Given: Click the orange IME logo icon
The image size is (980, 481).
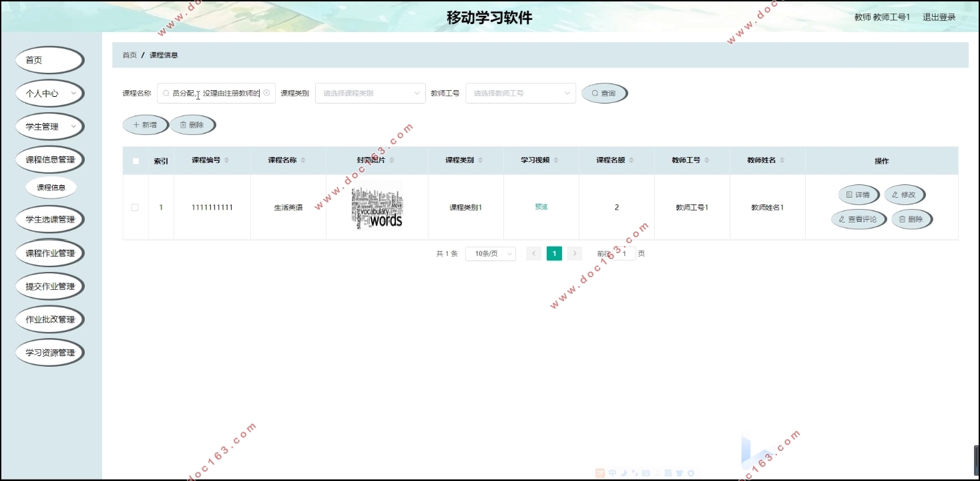Looking at the screenshot, I should [x=600, y=473].
